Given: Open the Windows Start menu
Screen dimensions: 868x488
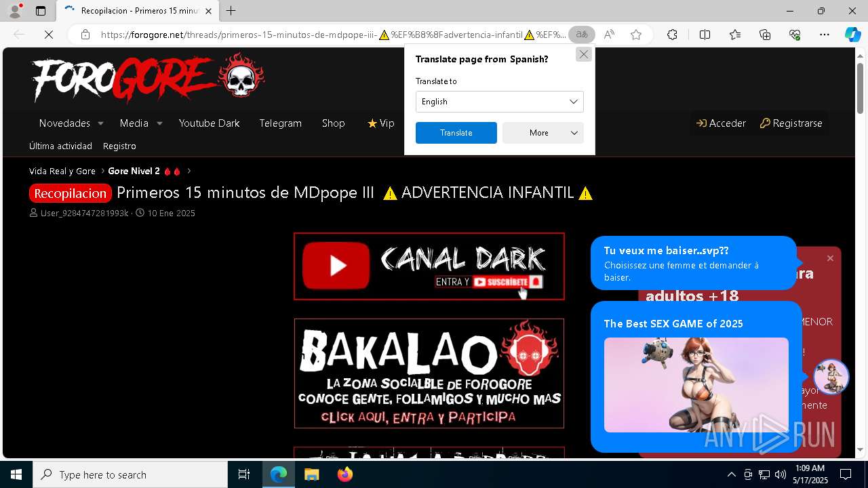Looking at the screenshot, I should tap(16, 474).
